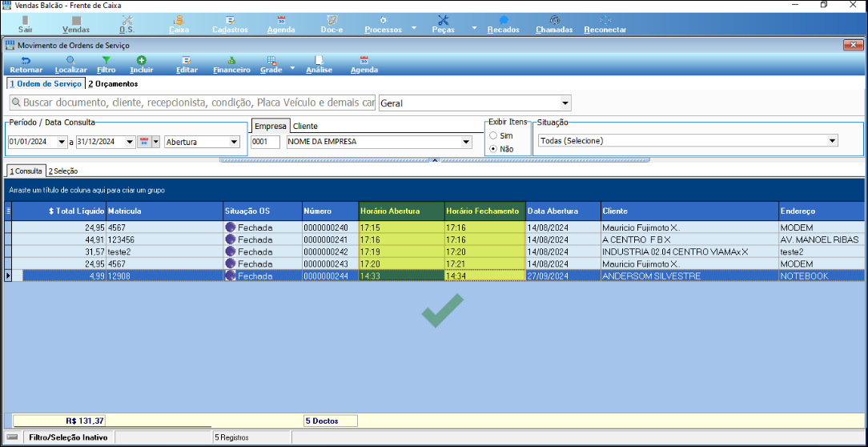This screenshot has width=868, height=447.
Task: Open Cadastros in main toolbar
Action: (x=230, y=24)
